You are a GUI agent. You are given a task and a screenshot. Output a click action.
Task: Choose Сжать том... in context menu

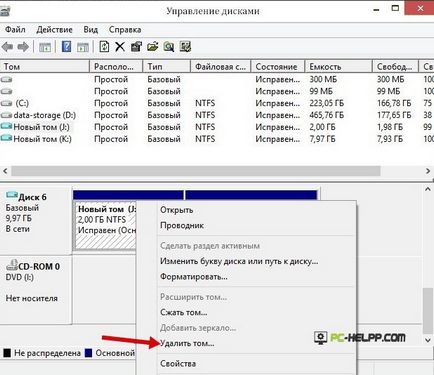pos(184,312)
